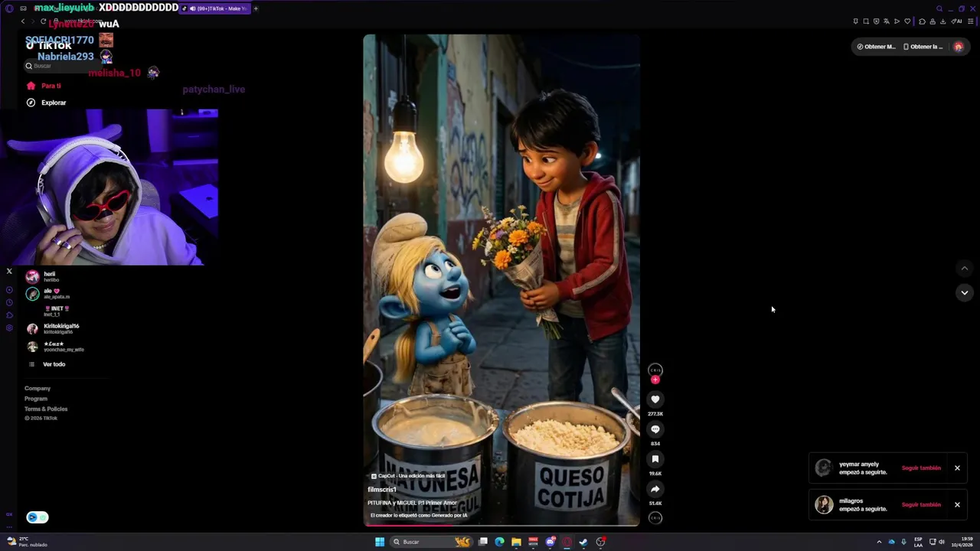The width and height of the screenshot is (980, 551).
Task: Open the comments bubble showing 834
Action: coord(655,429)
